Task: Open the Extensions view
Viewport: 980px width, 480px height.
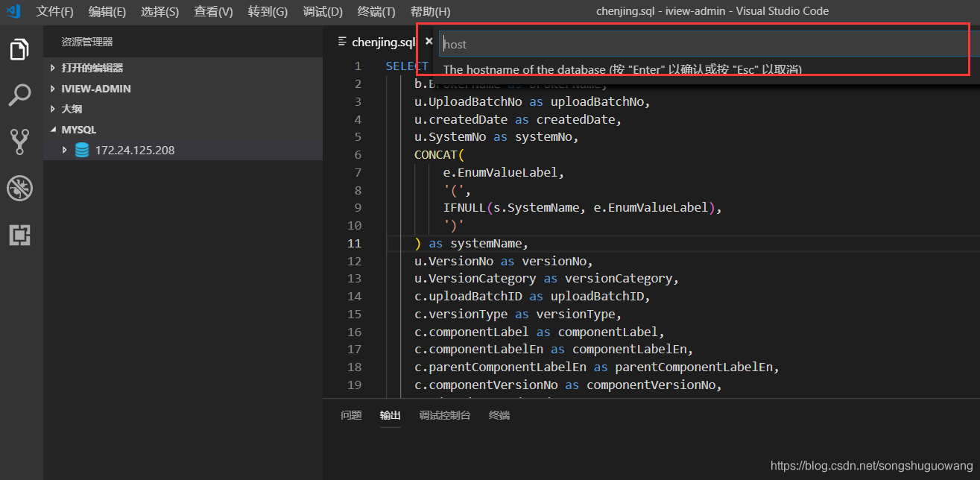Action: 19,235
